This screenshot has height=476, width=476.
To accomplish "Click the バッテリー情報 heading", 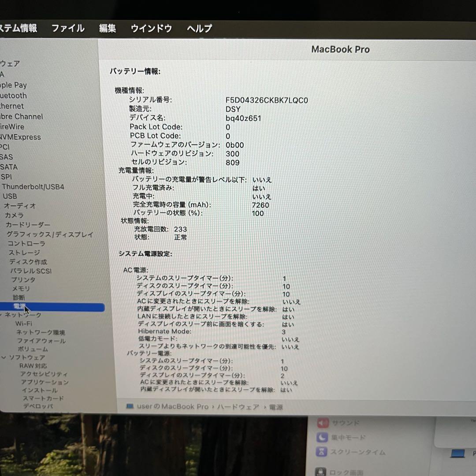I will (x=135, y=72).
